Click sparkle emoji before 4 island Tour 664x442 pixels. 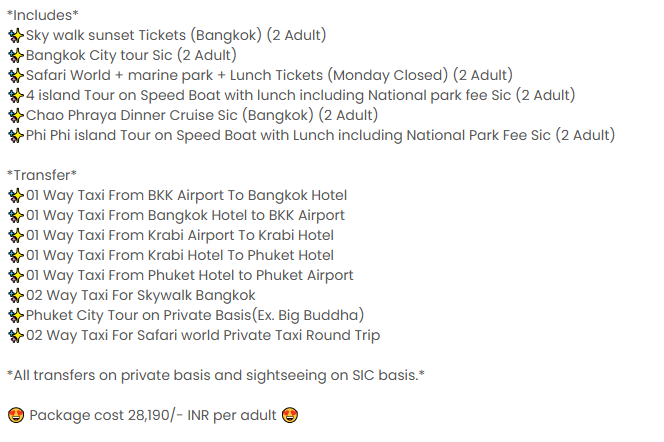click(16, 95)
